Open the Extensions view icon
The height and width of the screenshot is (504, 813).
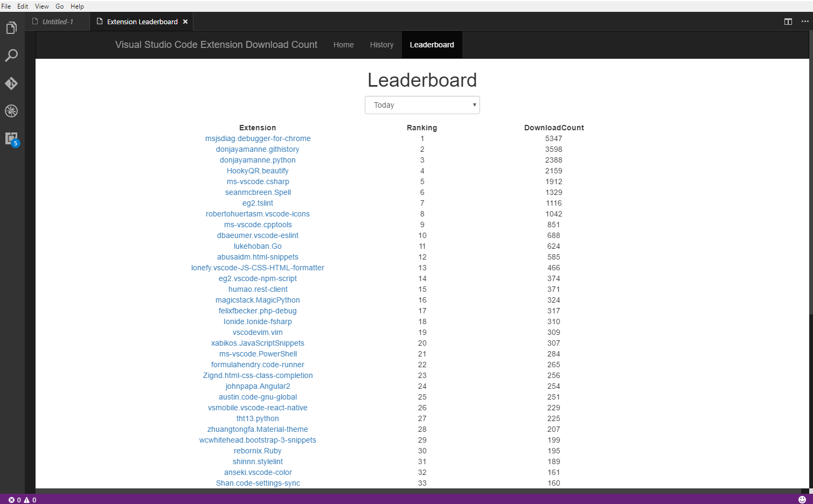point(12,139)
